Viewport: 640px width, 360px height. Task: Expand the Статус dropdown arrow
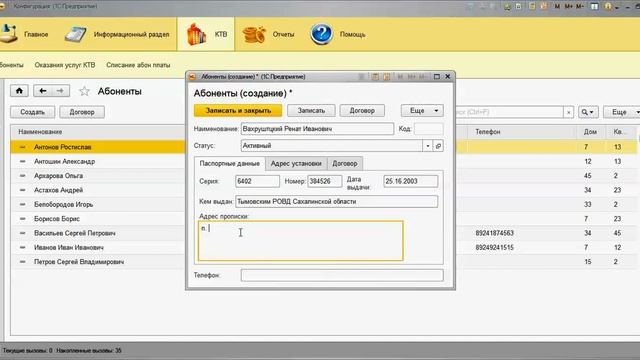[x=428, y=146]
